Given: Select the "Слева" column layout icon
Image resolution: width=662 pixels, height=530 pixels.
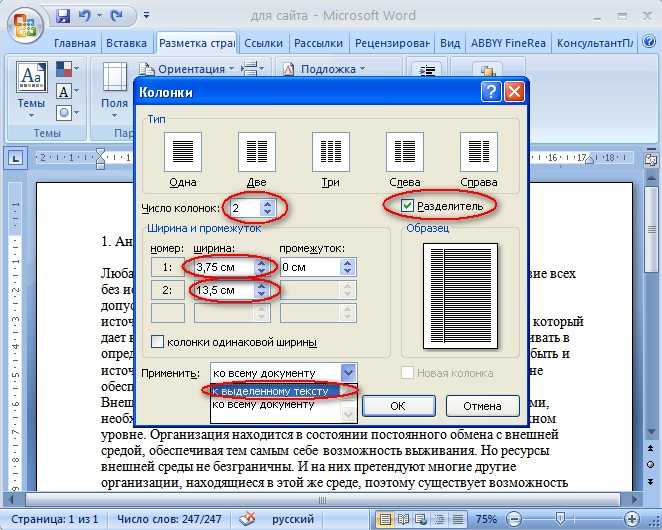Looking at the screenshot, I should point(404,152).
